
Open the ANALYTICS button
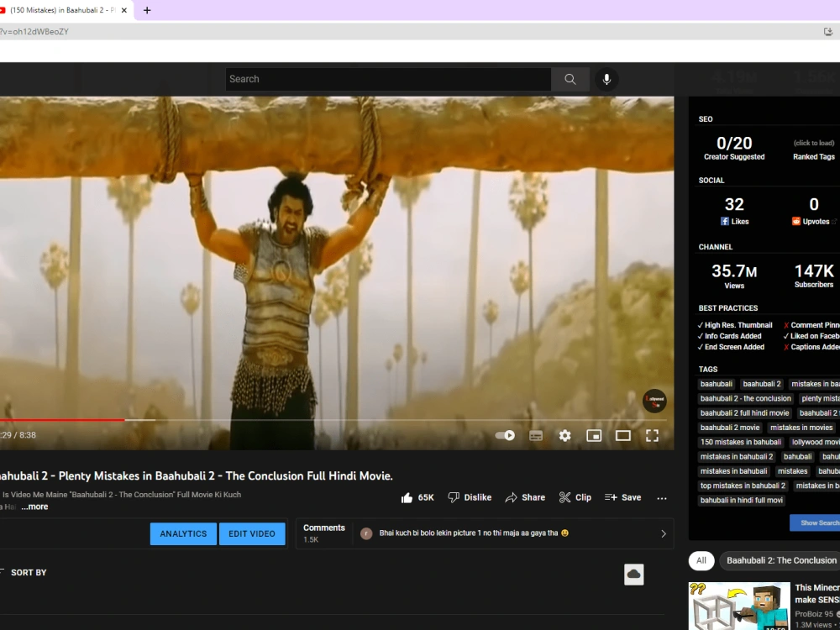[183, 533]
